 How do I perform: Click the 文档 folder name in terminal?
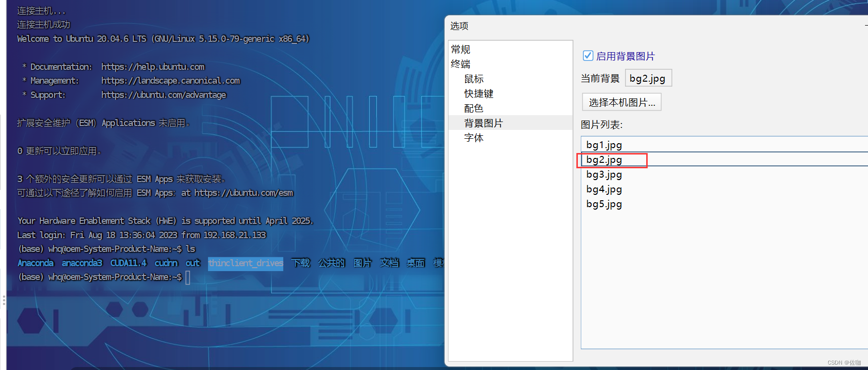click(x=389, y=263)
